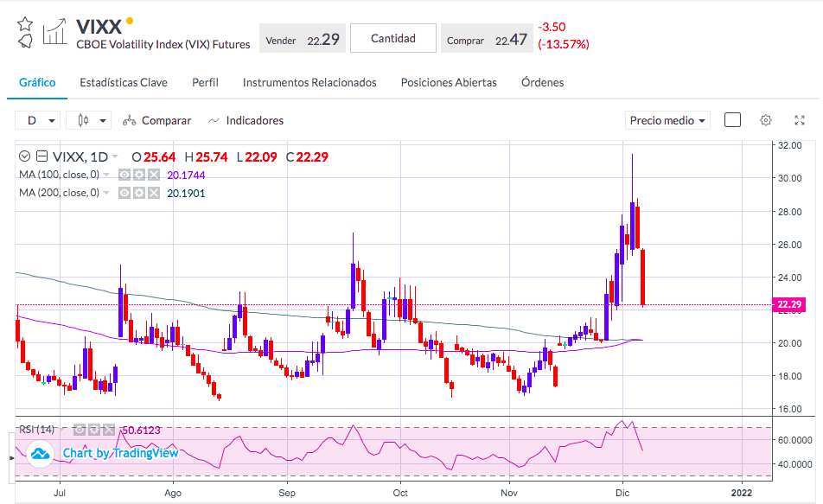
Task: Open the Estadísticas Clave tab
Action: (124, 82)
